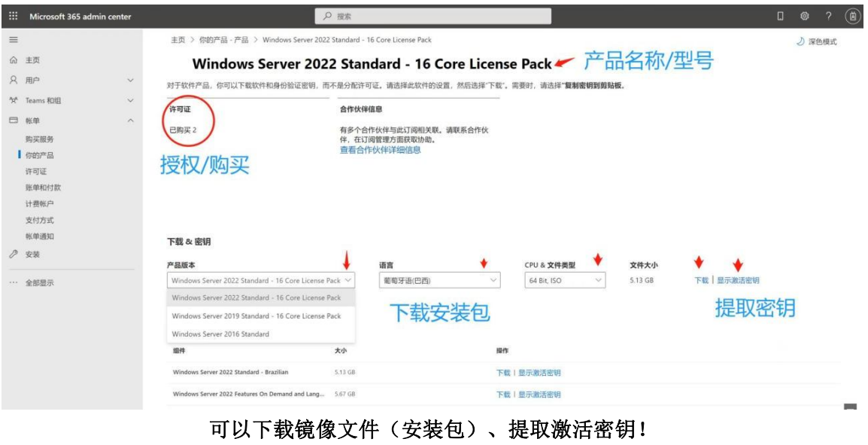Download Features On Demand and Lang row

(503, 395)
